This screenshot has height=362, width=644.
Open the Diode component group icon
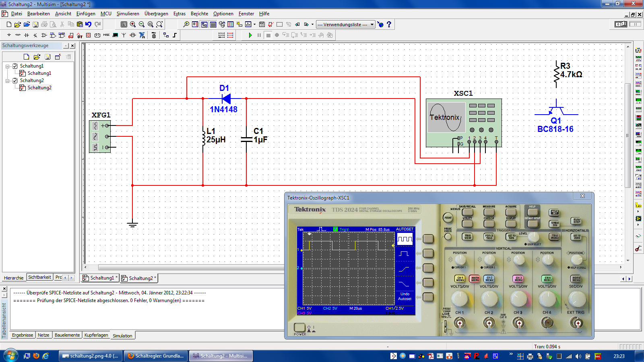pyautogui.click(x=27, y=35)
